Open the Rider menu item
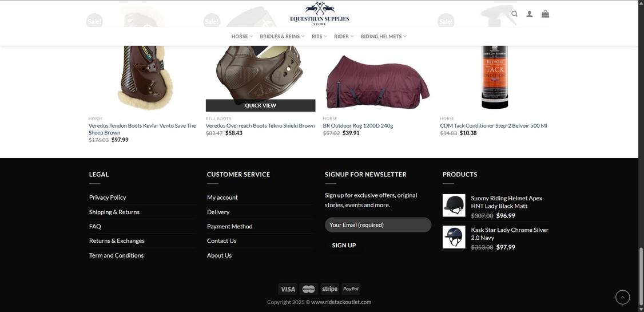 (x=344, y=37)
